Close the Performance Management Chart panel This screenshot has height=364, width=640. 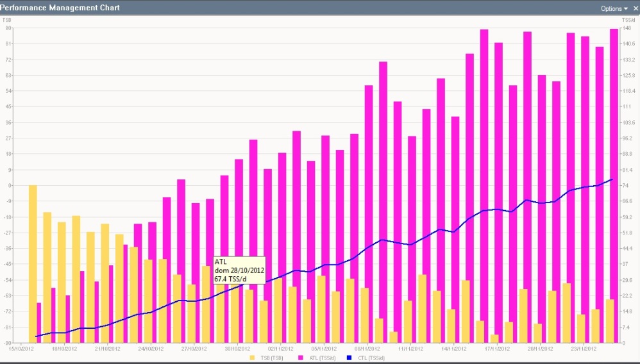633,8
